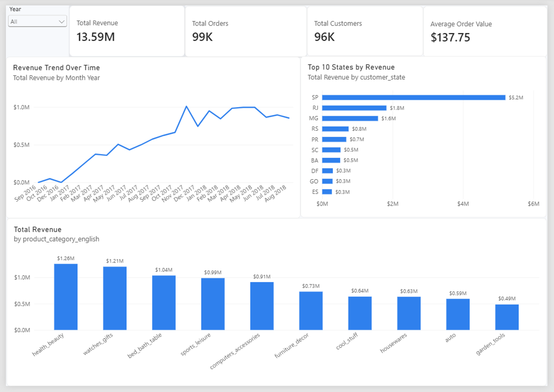Click the Average Order Value $137.75 card
The image size is (554, 392).
click(485, 31)
